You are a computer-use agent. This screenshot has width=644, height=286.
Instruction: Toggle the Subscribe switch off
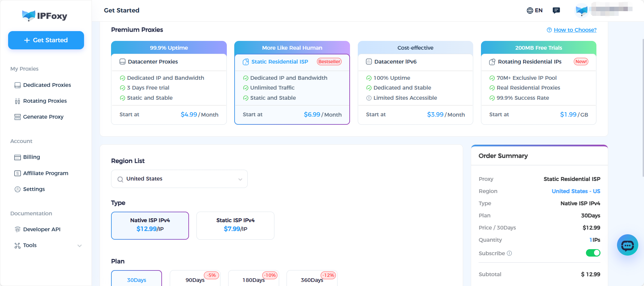[x=593, y=253]
